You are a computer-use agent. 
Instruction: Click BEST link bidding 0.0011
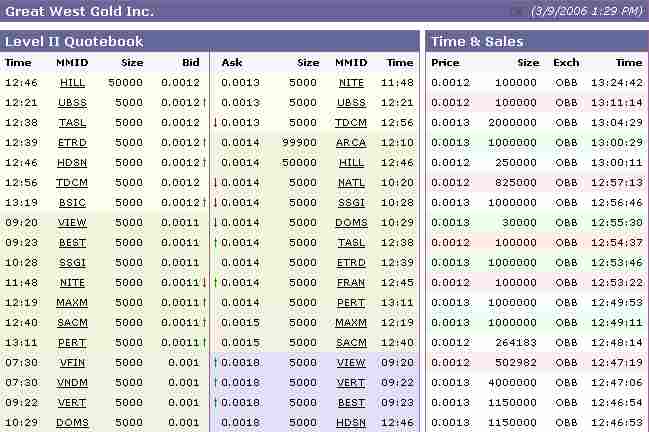pyautogui.click(x=72, y=243)
